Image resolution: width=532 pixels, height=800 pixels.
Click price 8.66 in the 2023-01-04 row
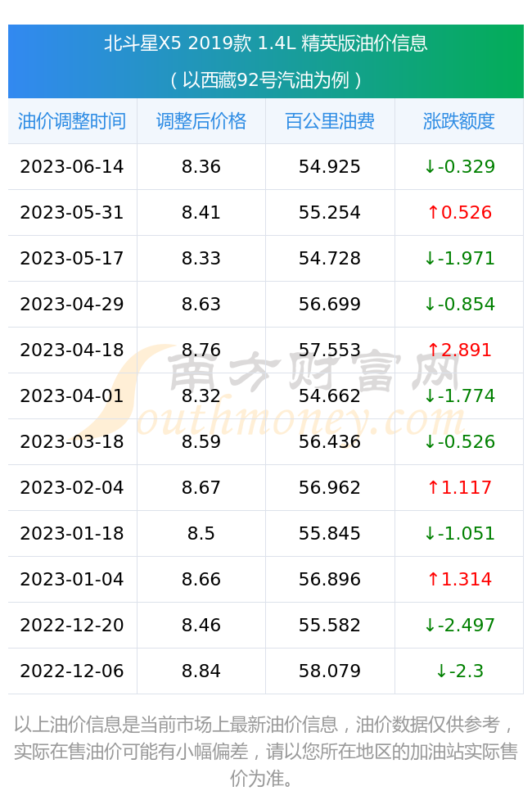(x=201, y=580)
